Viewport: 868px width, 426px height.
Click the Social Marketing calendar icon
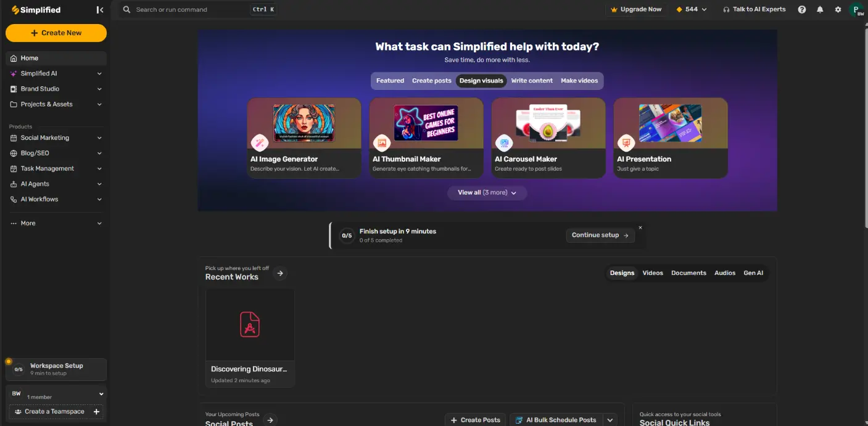14,137
